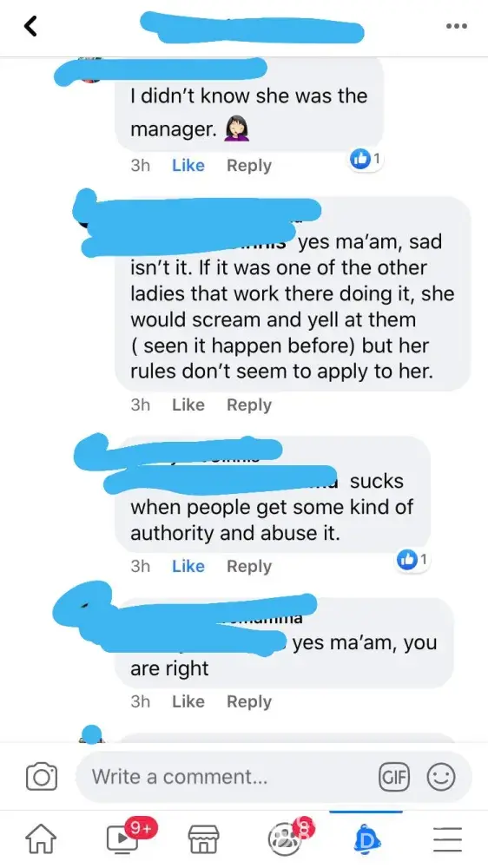Like the "rules don't seem to apply" comment
Screen dimensions: 488x868
point(188,404)
